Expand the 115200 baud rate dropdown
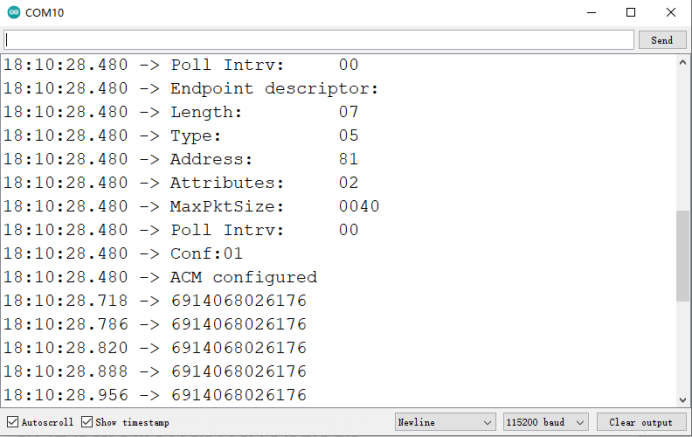This screenshot has width=692, height=437. point(546,422)
